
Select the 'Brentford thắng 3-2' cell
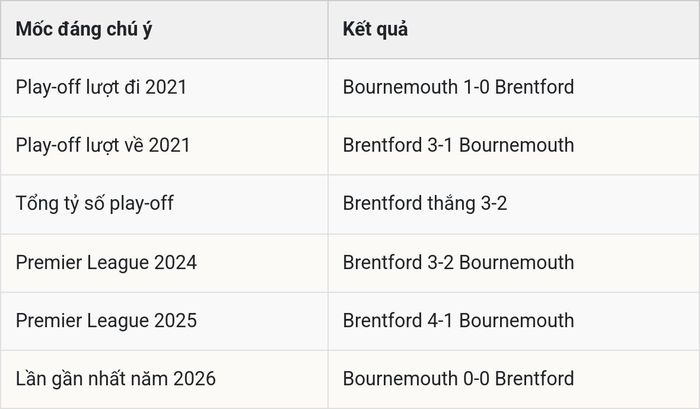pos(514,204)
